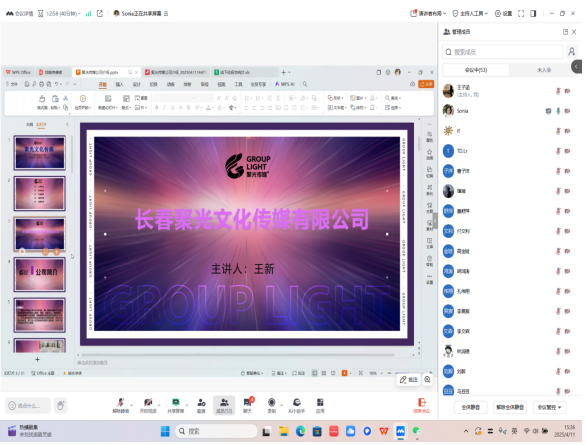This screenshot has width=586, height=445.
Task: Toggle the camera video button on
Action: click(x=148, y=405)
